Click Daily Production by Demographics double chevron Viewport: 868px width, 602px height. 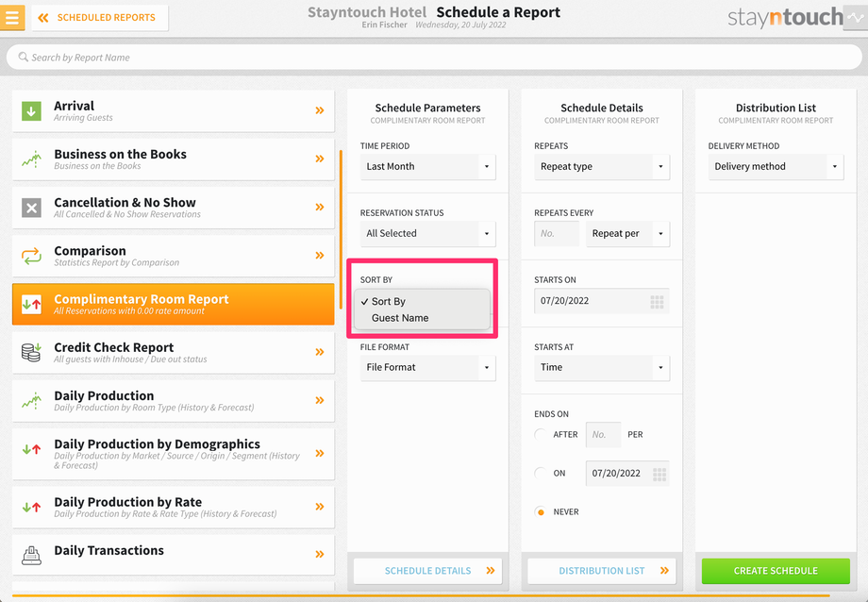point(320,453)
